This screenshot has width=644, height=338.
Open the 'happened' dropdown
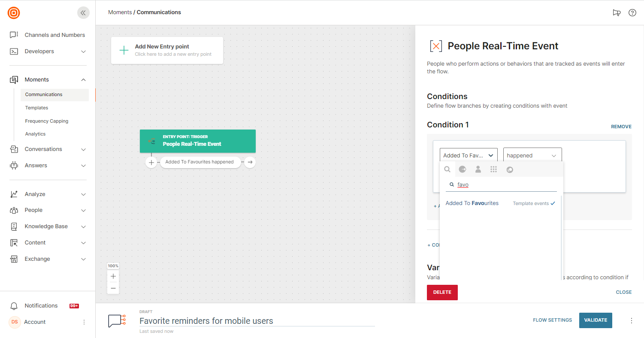[x=532, y=156]
